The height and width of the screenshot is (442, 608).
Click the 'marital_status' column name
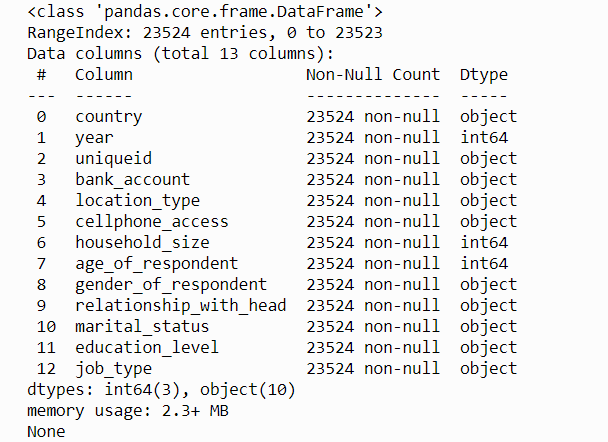click(142, 326)
